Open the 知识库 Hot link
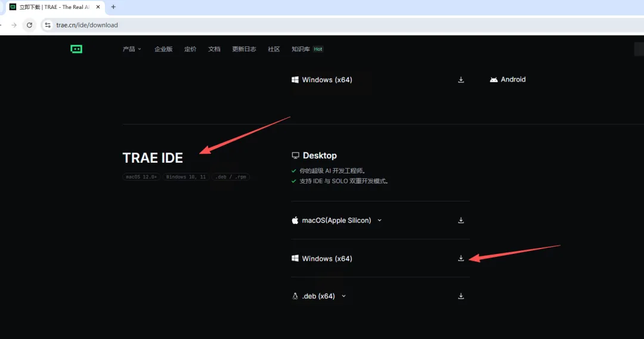Viewport: 644px width, 339px height. [307, 49]
